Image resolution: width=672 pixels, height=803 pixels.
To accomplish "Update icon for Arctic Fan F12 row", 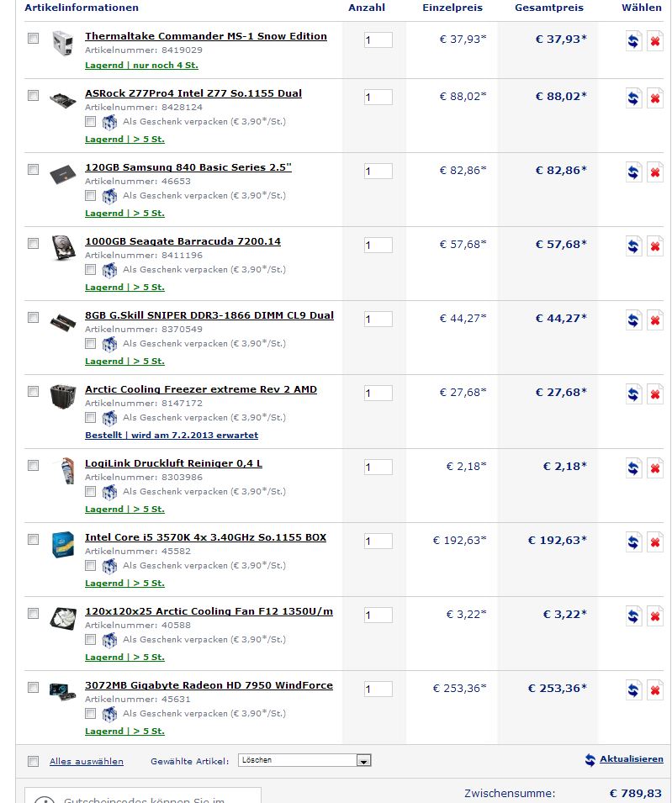I will [633, 616].
